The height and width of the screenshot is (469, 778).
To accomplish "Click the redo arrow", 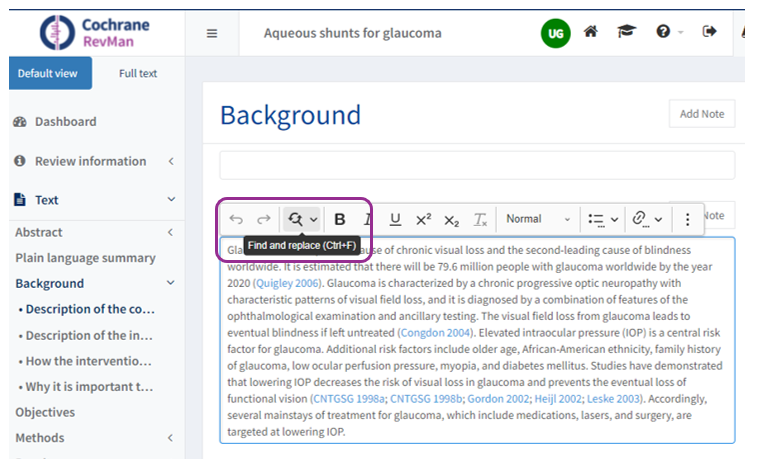I will [x=264, y=219].
